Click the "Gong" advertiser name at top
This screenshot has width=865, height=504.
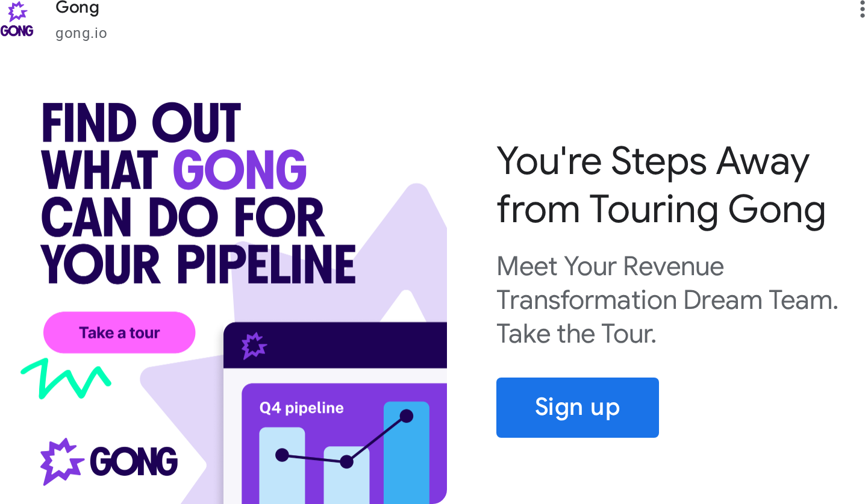click(77, 8)
